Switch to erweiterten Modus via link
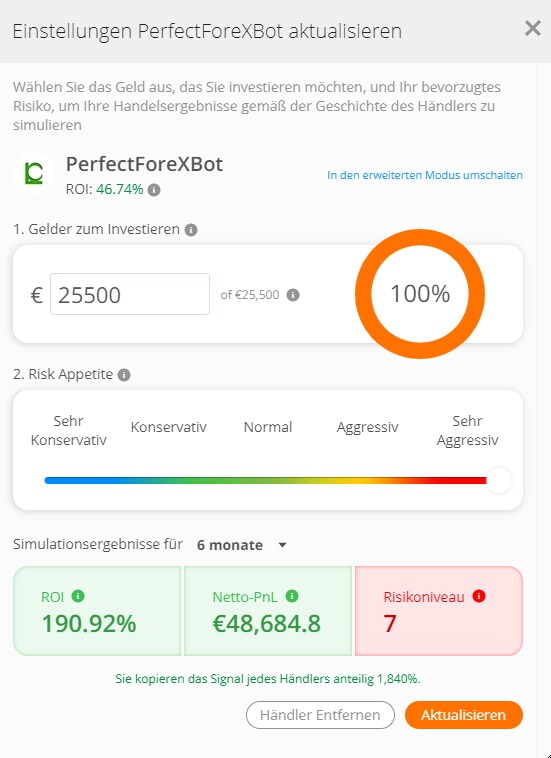The width and height of the screenshot is (551, 758). point(425,175)
